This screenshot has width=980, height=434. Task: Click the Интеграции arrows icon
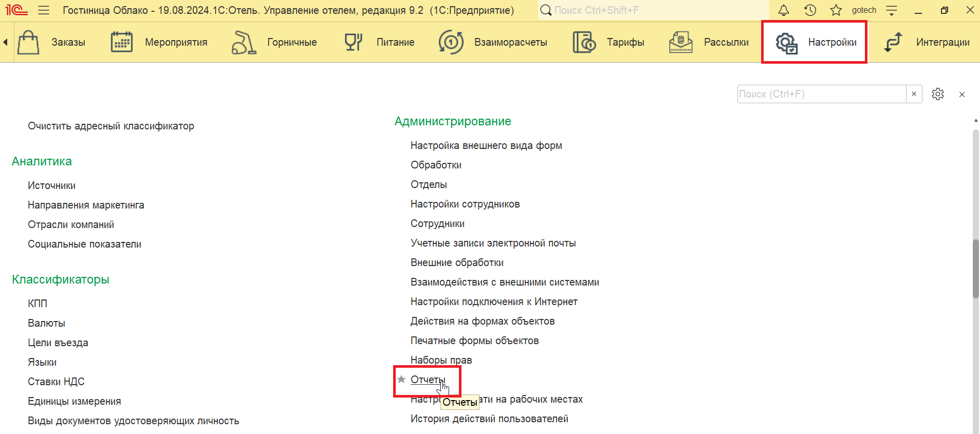click(893, 42)
